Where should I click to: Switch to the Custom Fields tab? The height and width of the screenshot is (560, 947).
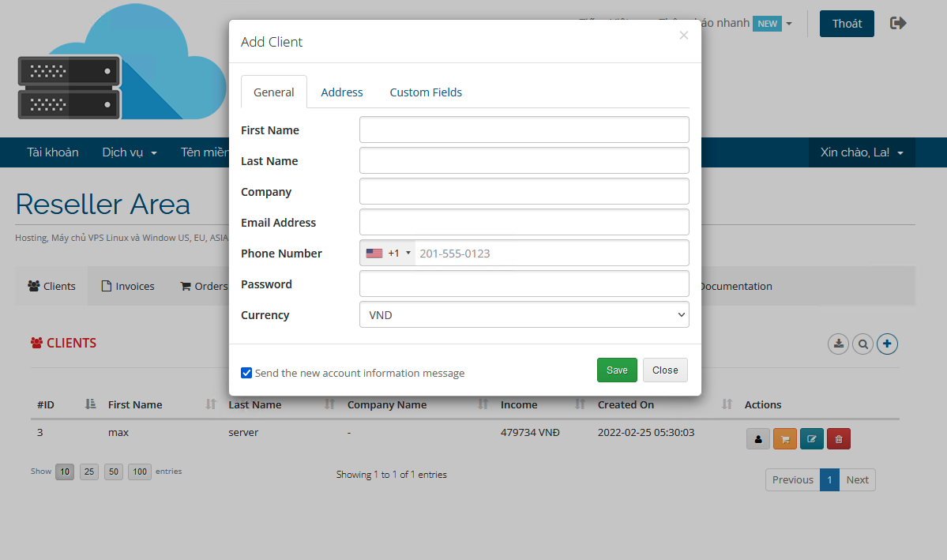click(x=426, y=92)
